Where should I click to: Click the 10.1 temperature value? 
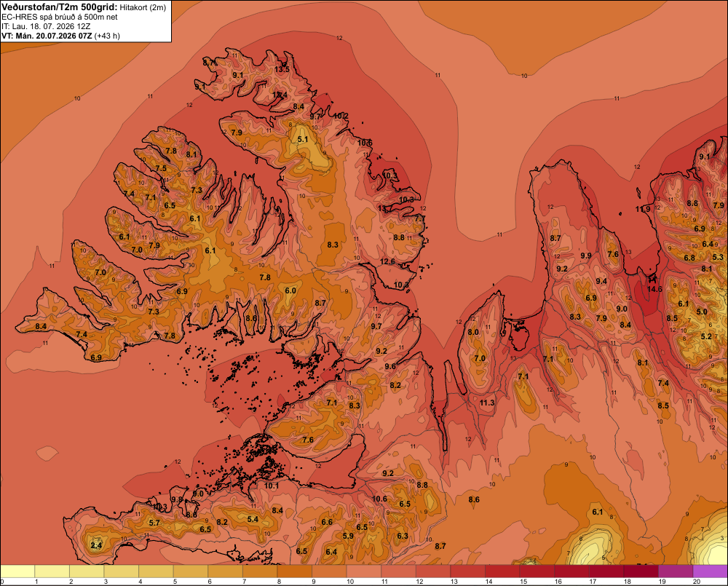click(271, 486)
